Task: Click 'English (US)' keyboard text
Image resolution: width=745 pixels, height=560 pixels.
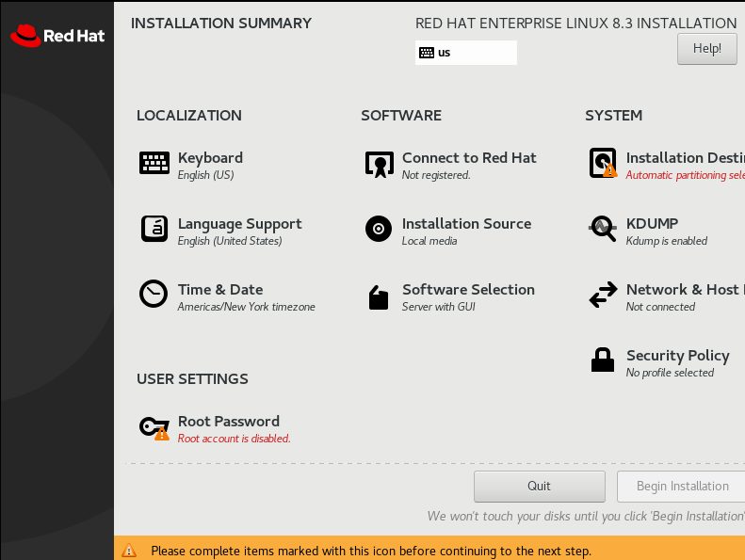Action: tap(205, 175)
